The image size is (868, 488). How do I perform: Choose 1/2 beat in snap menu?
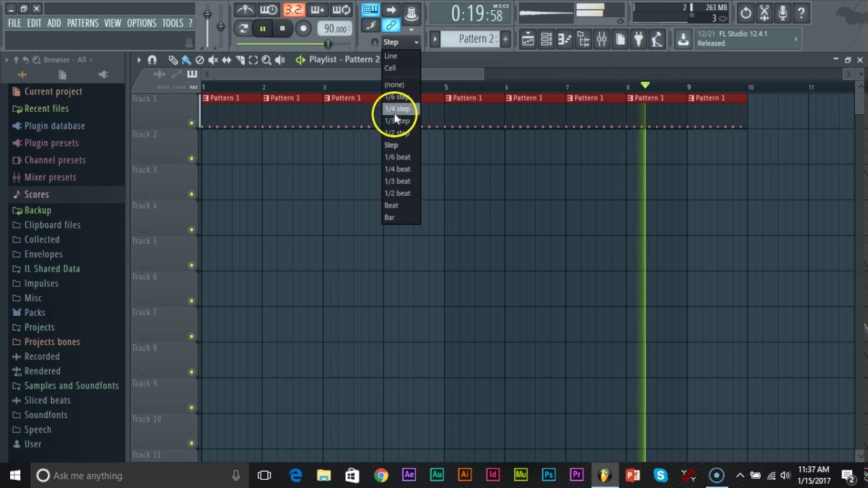coord(400,193)
